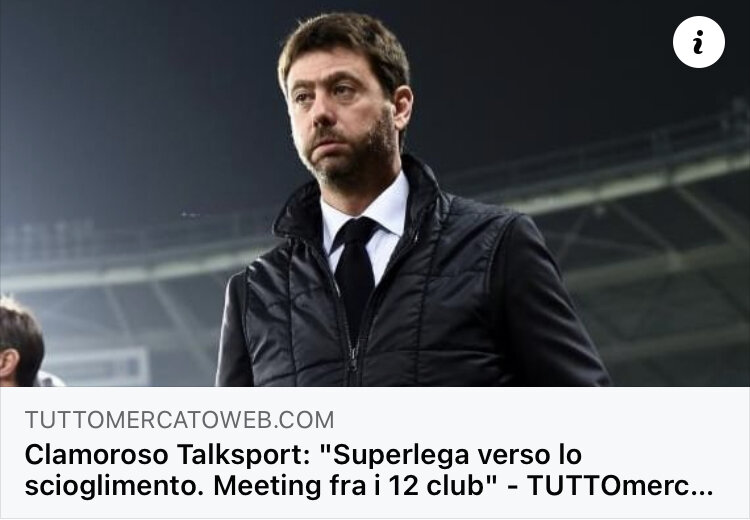Tap the gray caption panel under photo
The image size is (750, 520).
(x=375, y=453)
